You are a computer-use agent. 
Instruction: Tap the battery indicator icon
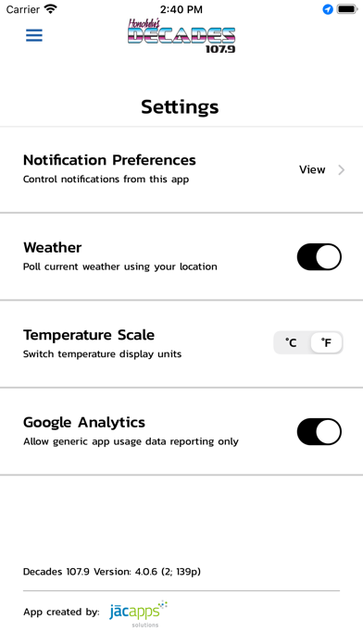coord(347,9)
